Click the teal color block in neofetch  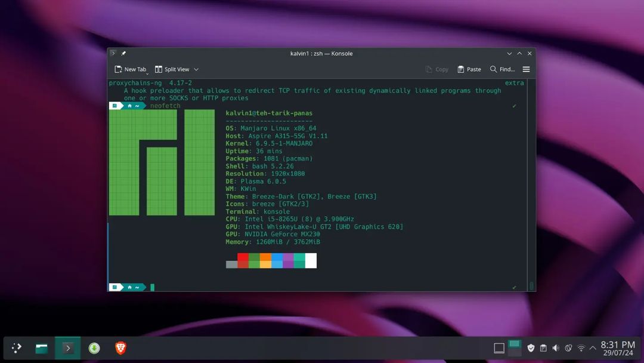click(x=299, y=261)
